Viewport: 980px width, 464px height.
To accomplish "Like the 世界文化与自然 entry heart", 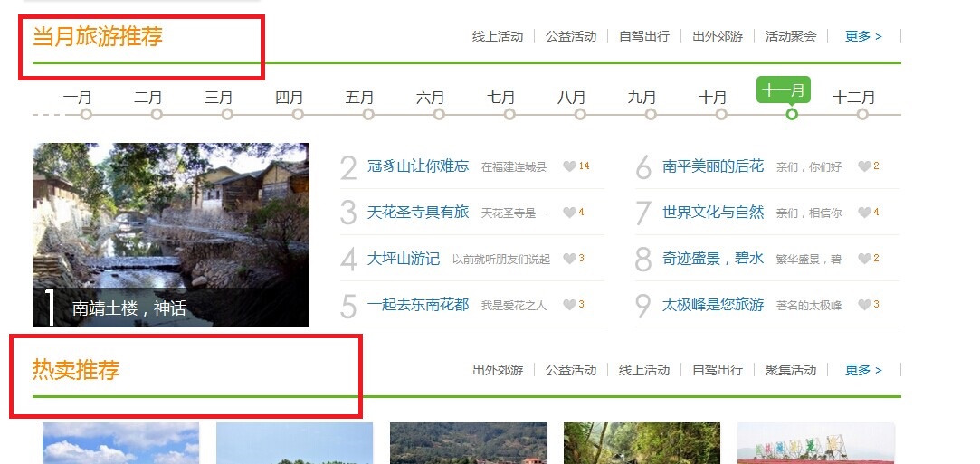I will [864, 213].
